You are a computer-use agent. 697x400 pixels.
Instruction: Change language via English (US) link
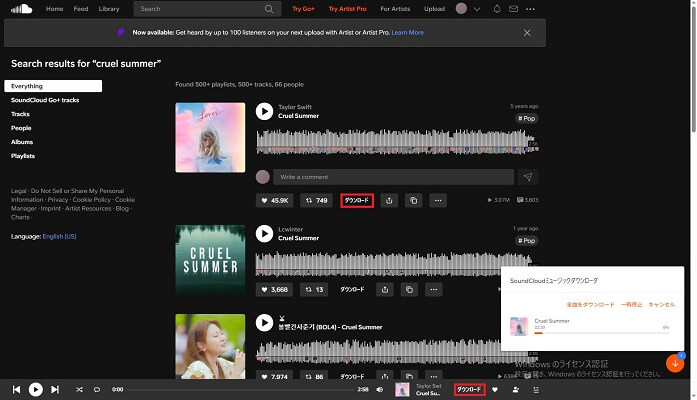(60, 236)
